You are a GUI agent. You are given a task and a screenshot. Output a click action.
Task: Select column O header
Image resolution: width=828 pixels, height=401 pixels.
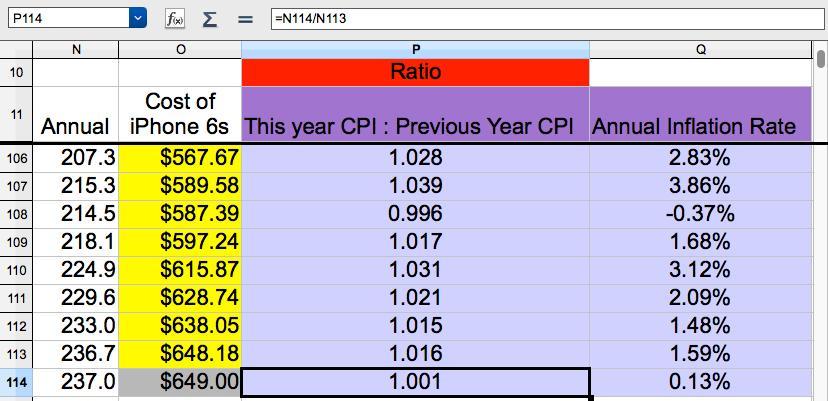pos(180,49)
